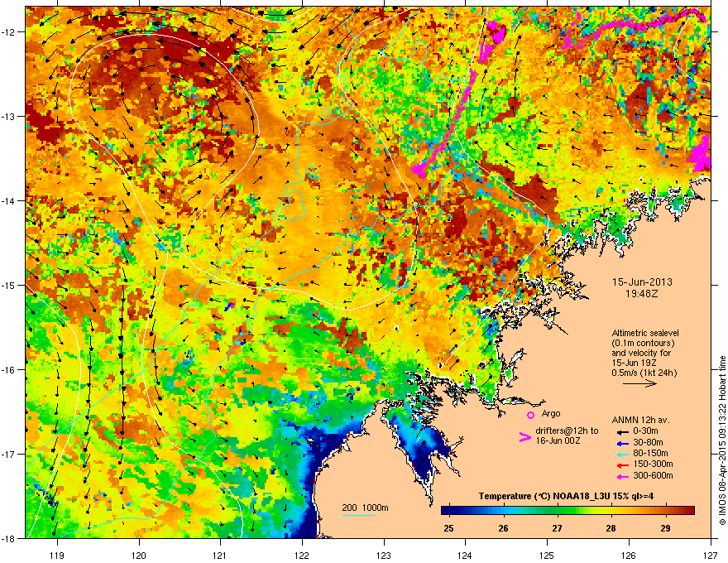Click latitude axis label -13
The height and width of the screenshot is (563, 728).
pos(9,117)
